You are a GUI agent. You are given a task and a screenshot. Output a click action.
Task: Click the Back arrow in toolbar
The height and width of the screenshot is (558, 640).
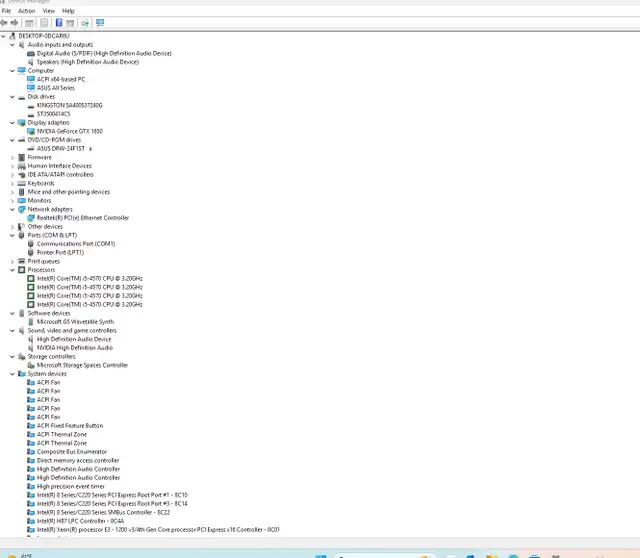pos(4,23)
